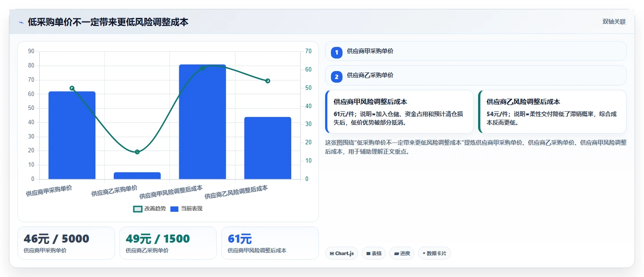
Task: Click line point above 供应商乙采购单价 bar
Action: click(x=137, y=152)
